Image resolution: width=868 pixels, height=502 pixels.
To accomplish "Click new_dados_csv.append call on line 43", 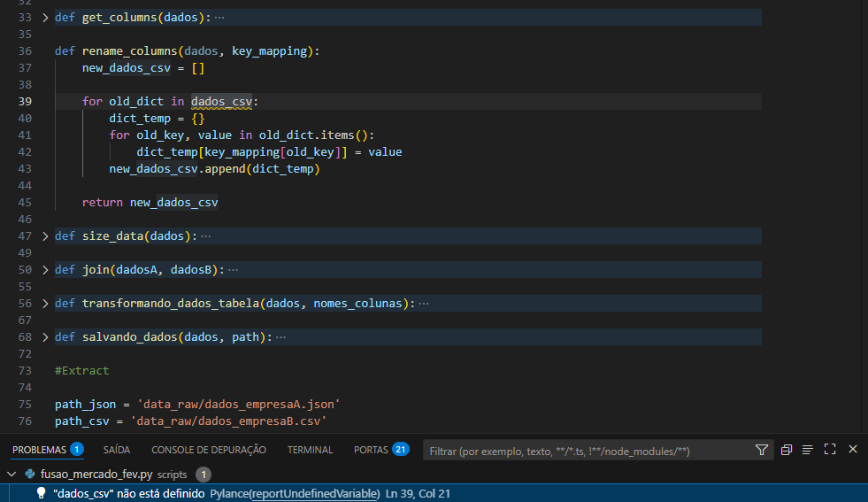I will tap(214, 169).
